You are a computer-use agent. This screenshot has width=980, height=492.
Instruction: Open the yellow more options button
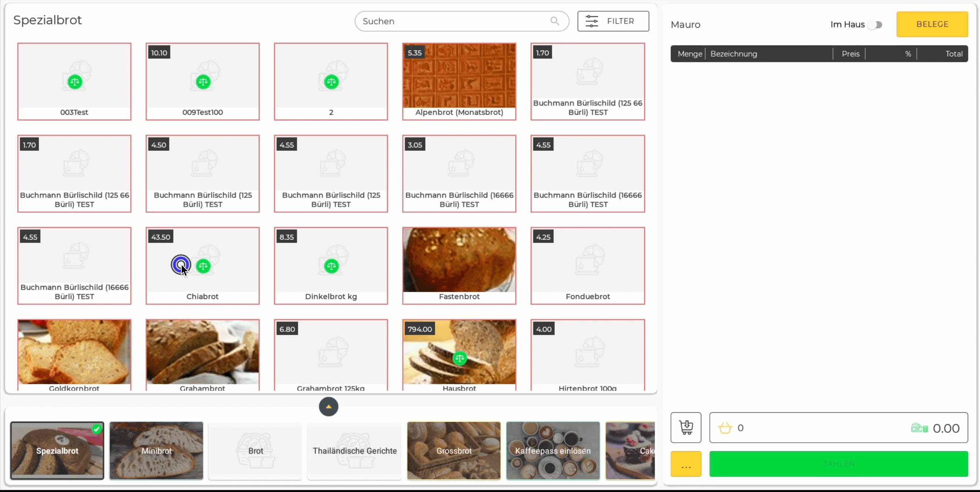685,464
